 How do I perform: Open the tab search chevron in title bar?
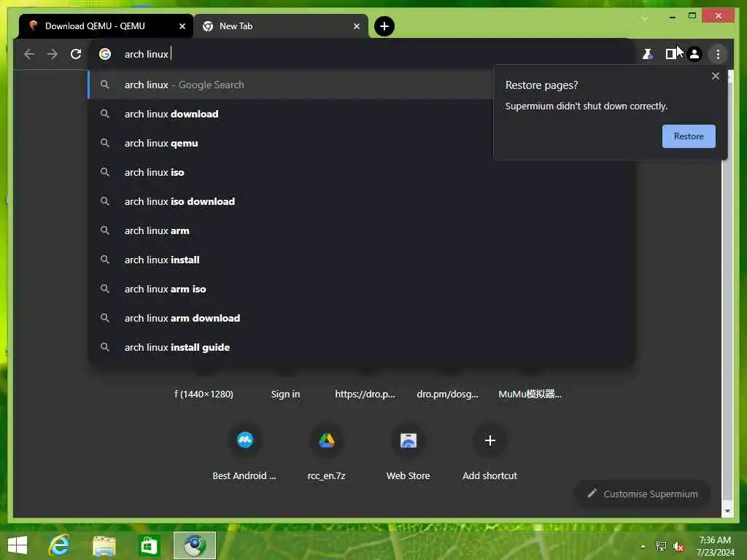(x=645, y=18)
